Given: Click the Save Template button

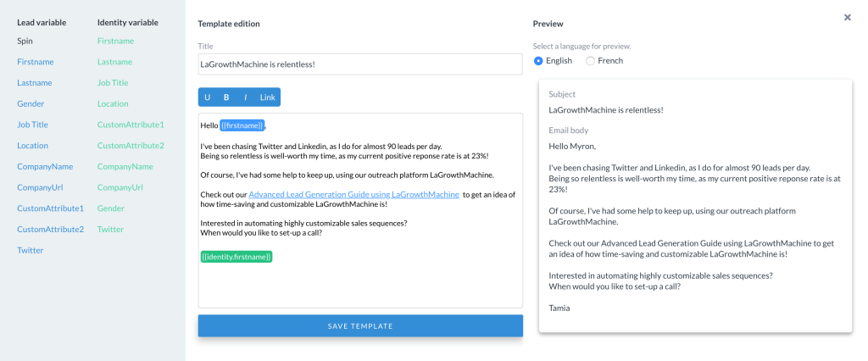Looking at the screenshot, I should coord(360,325).
